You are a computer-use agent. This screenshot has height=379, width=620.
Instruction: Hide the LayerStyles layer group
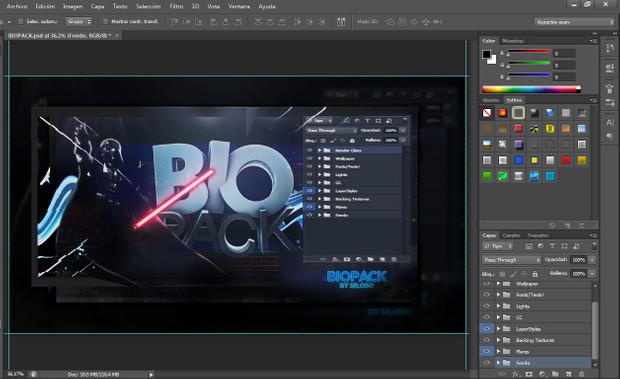coord(486,328)
